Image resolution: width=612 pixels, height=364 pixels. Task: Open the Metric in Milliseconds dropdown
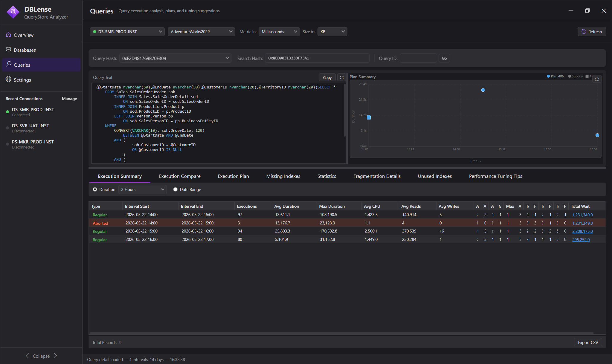(279, 32)
